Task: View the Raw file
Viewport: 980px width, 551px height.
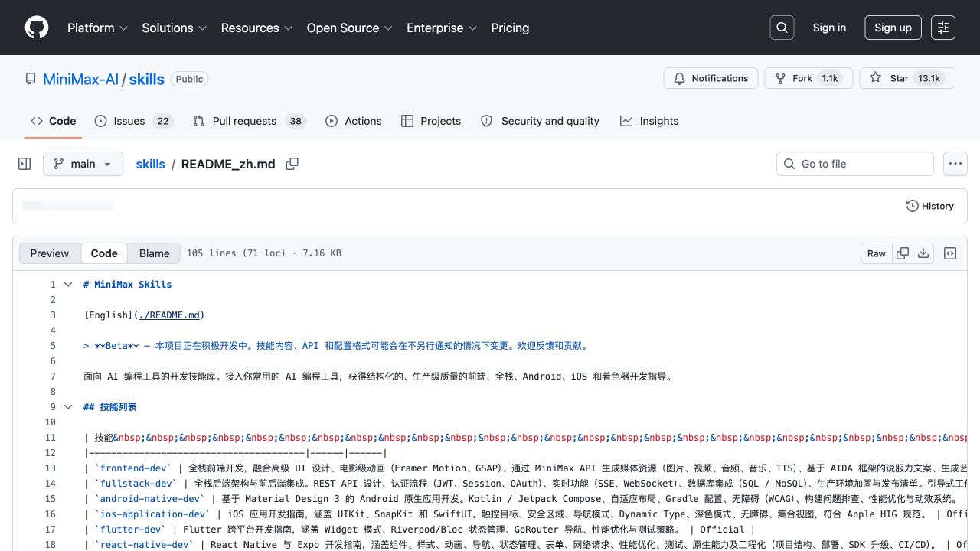Action: [877, 253]
